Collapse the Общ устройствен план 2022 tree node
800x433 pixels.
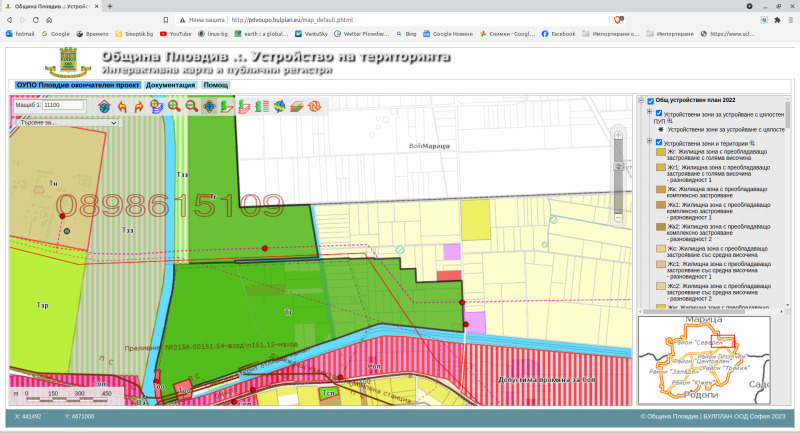click(641, 101)
